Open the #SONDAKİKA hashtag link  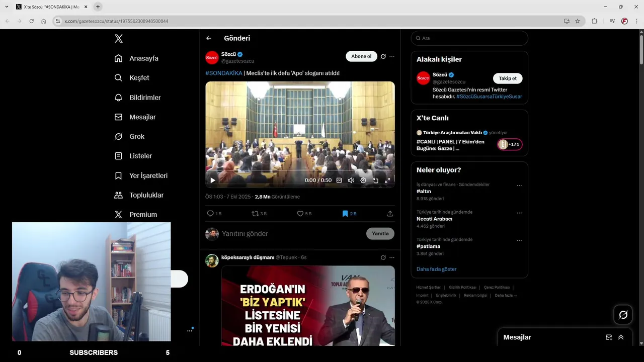(x=224, y=73)
